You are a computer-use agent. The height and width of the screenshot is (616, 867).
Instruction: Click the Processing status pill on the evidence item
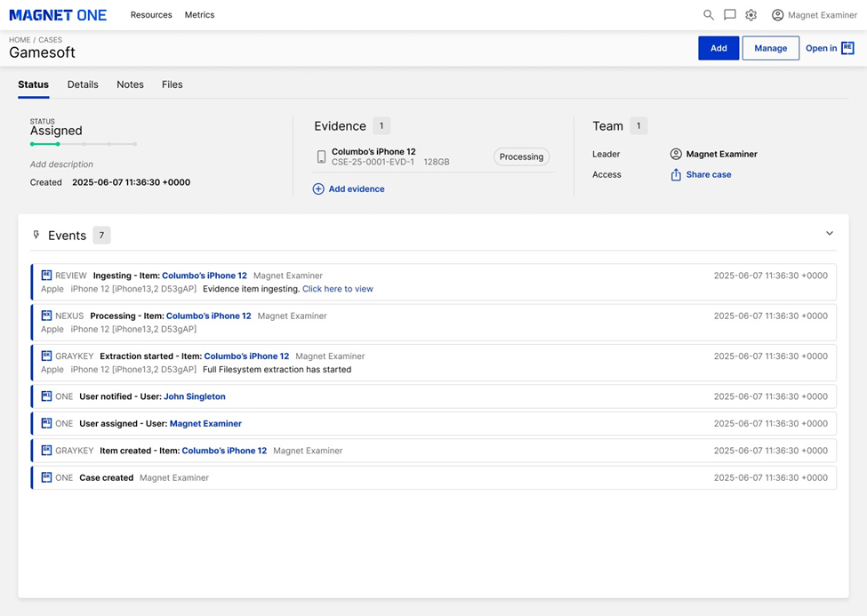pyautogui.click(x=521, y=156)
